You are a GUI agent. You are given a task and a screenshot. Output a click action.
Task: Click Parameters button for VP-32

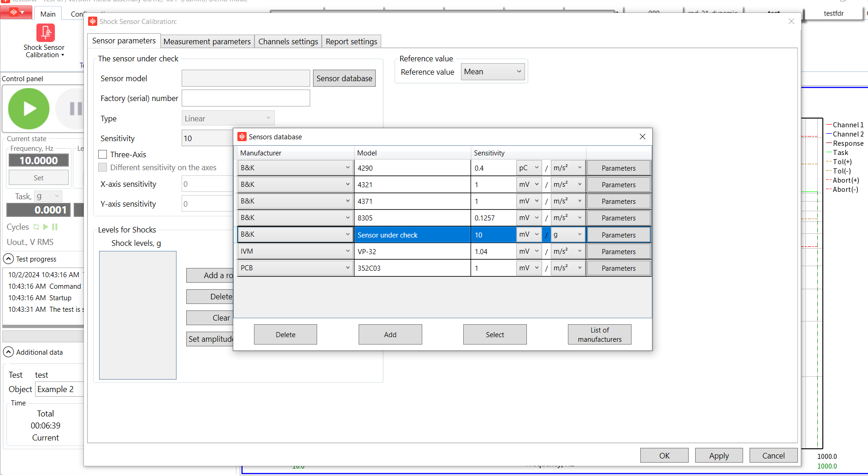click(x=619, y=251)
